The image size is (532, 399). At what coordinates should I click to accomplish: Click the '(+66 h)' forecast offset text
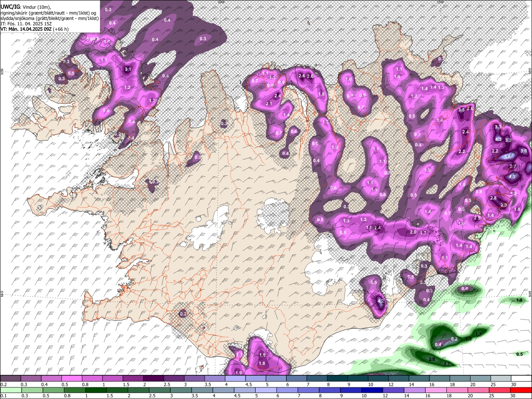[x=61, y=29]
